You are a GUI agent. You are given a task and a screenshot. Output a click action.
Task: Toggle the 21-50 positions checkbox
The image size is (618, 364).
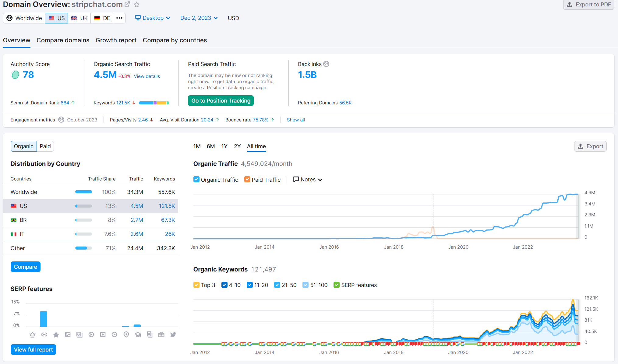coord(277,285)
